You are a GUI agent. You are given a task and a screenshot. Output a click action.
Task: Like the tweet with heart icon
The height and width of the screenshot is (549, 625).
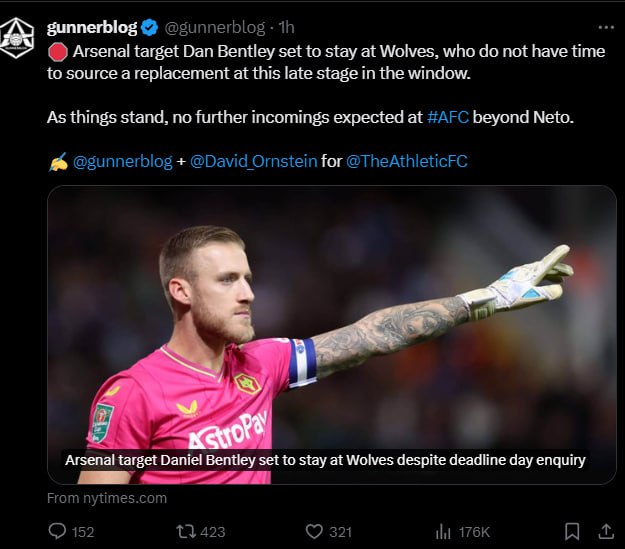coord(315,531)
